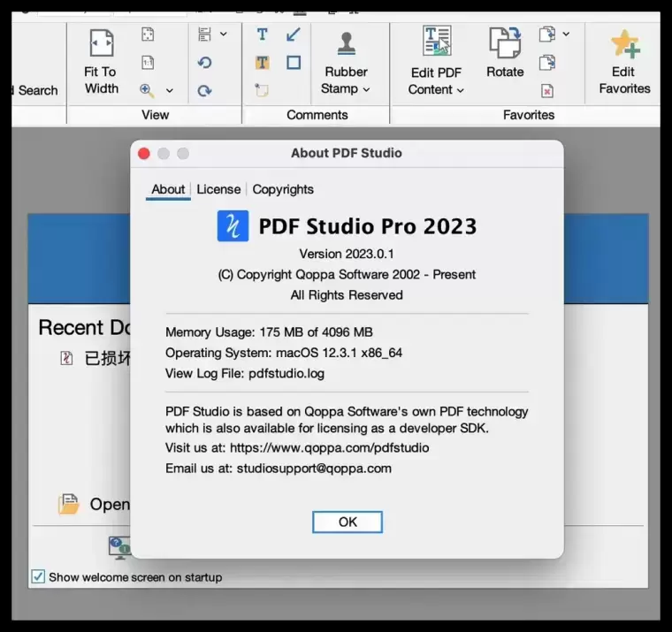The image size is (672, 632).
Task: Open the zoom tool dropdown arrow
Action: (x=170, y=91)
